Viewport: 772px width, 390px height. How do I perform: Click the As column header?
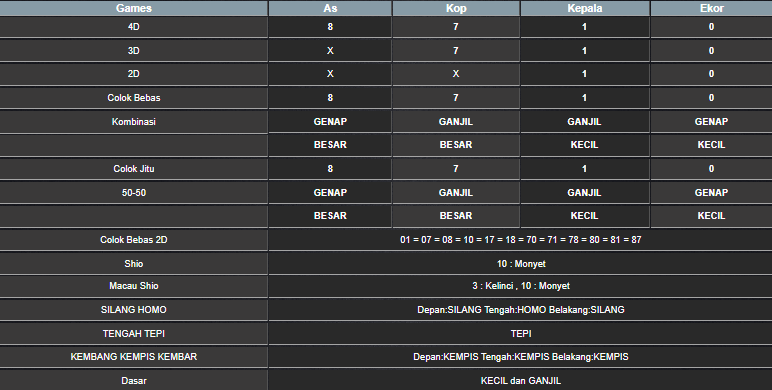[330, 8]
